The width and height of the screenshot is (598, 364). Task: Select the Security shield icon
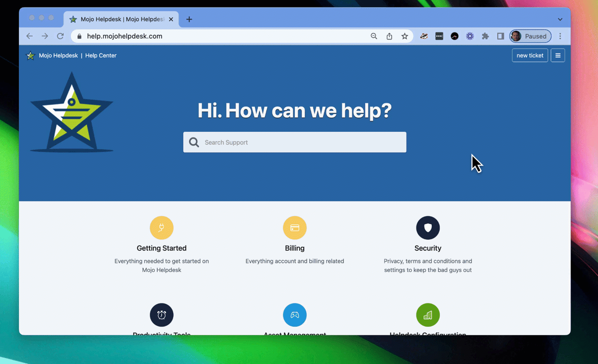click(428, 228)
